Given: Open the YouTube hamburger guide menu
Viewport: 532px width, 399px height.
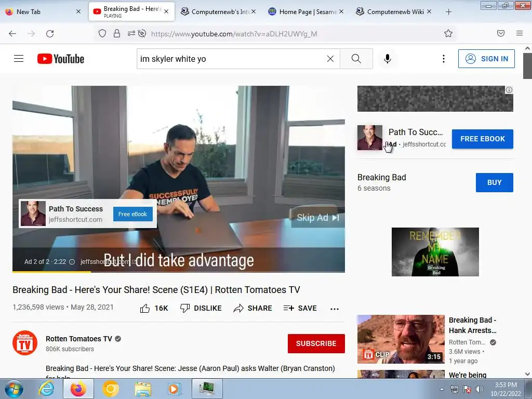Looking at the screenshot, I should 19,59.
